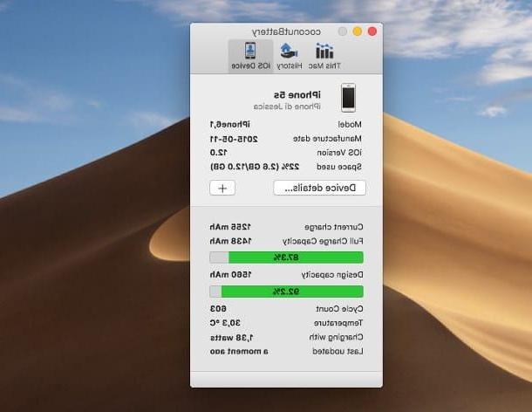The image size is (532, 412).
Task: Select the iPhone 5s device title
Action: [x=297, y=94]
